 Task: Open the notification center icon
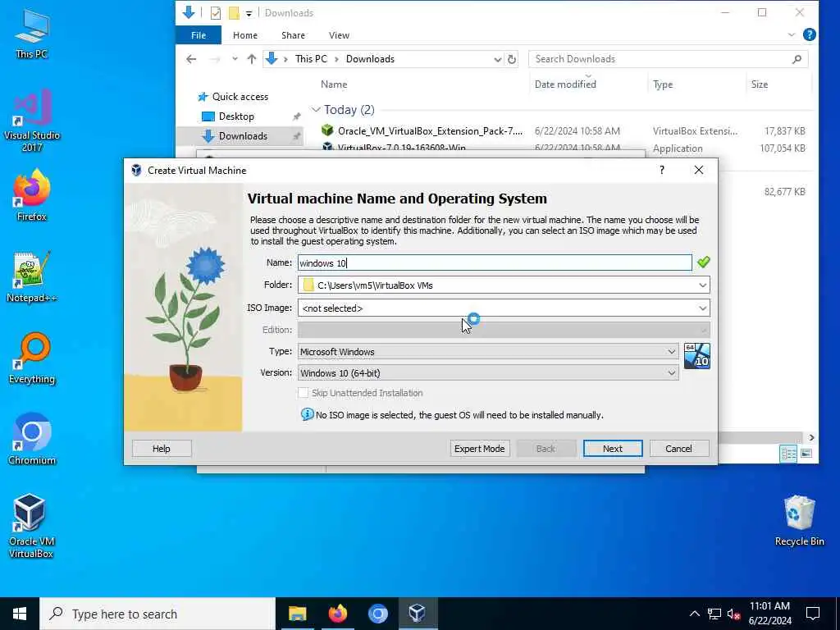(x=813, y=614)
